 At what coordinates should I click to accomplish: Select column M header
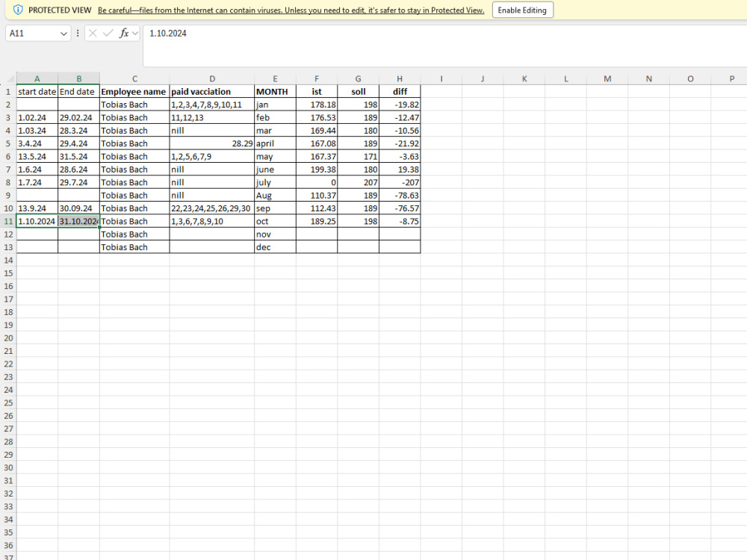click(x=607, y=78)
